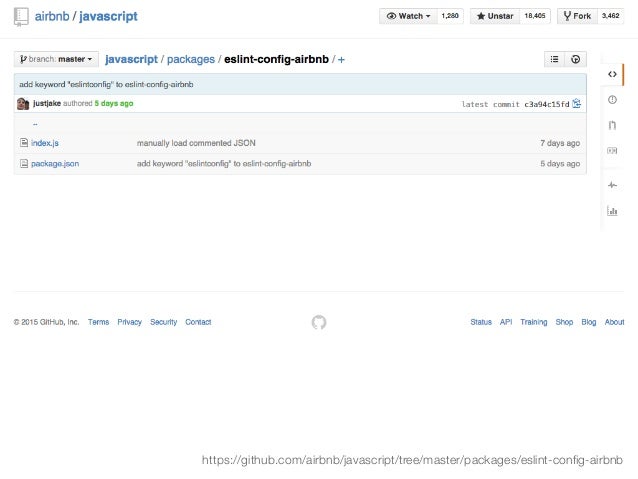The image size is (638, 479).
Task: Open the javascript repository title link
Action: (x=108, y=16)
